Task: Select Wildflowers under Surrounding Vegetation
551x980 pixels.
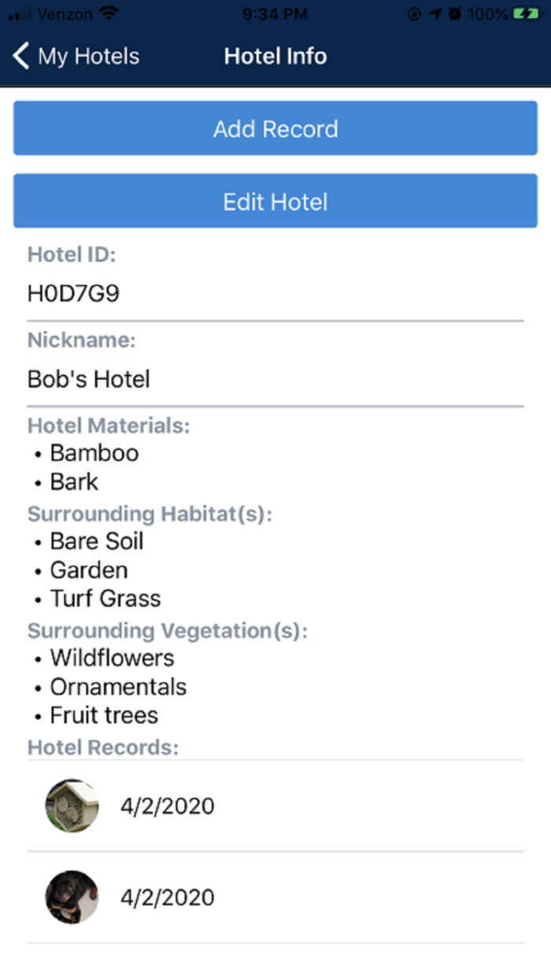Action: [x=112, y=658]
